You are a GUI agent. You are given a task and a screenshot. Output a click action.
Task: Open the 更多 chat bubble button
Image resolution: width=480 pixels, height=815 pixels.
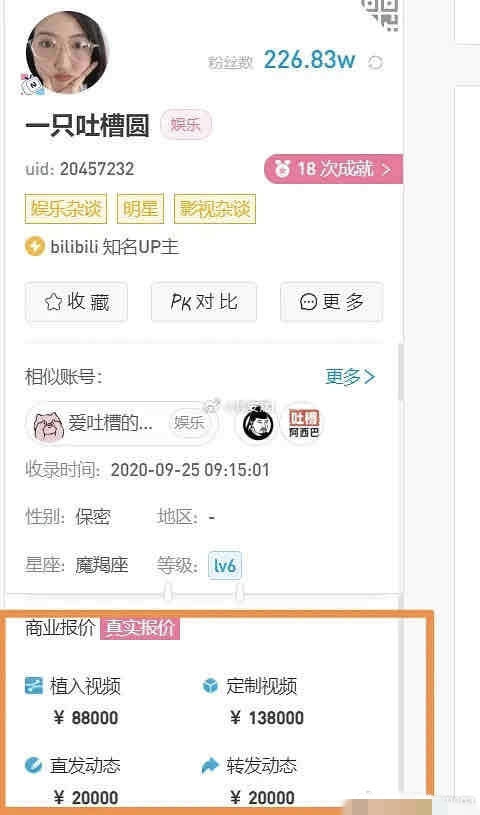pyautogui.click(x=331, y=302)
